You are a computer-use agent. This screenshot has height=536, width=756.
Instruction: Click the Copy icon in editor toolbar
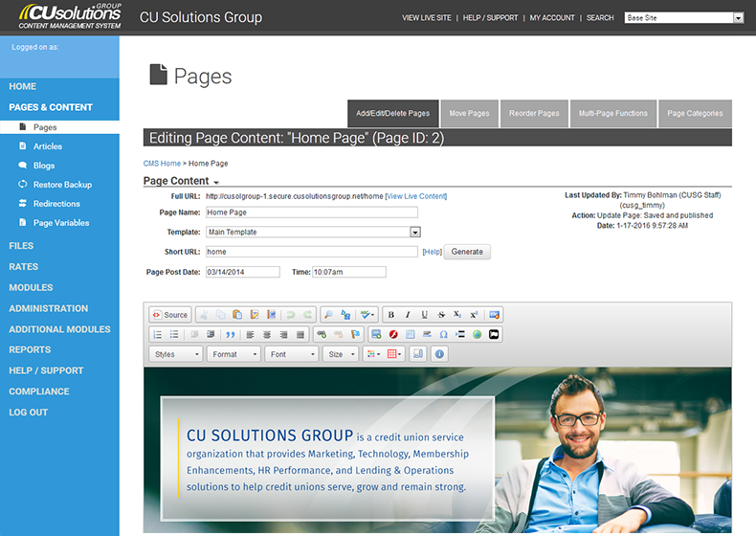220,315
